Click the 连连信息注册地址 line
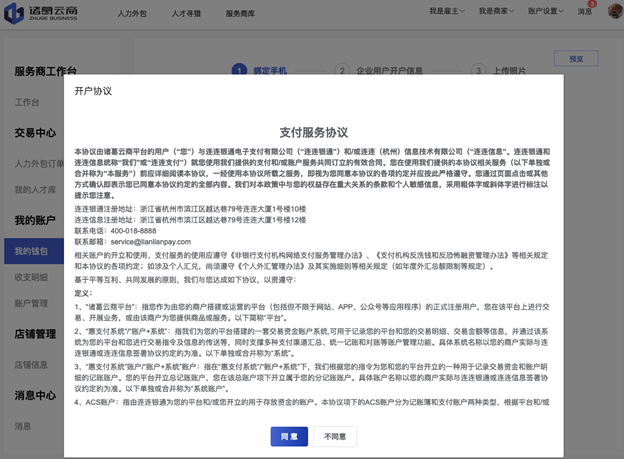624x459 pixels. (x=190, y=220)
